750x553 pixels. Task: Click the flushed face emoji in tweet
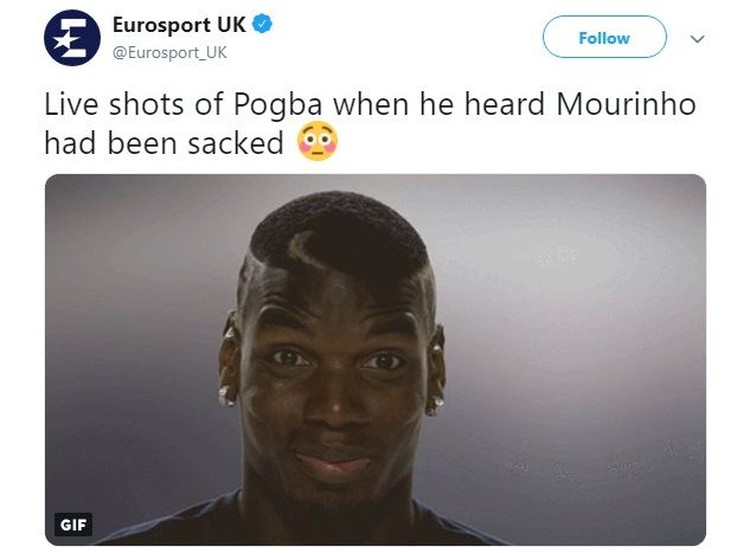pos(318,142)
